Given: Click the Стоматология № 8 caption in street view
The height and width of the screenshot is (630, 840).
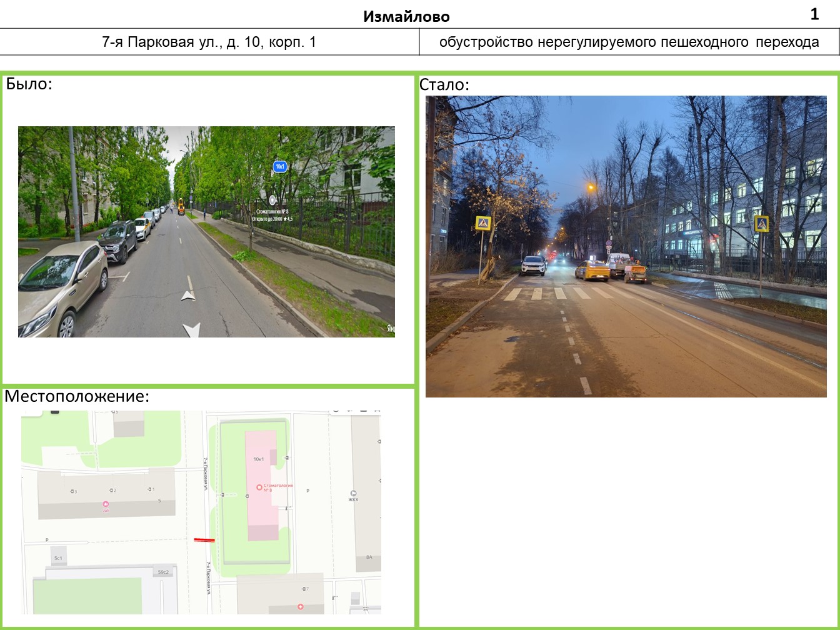Looking at the screenshot, I should click(271, 212).
